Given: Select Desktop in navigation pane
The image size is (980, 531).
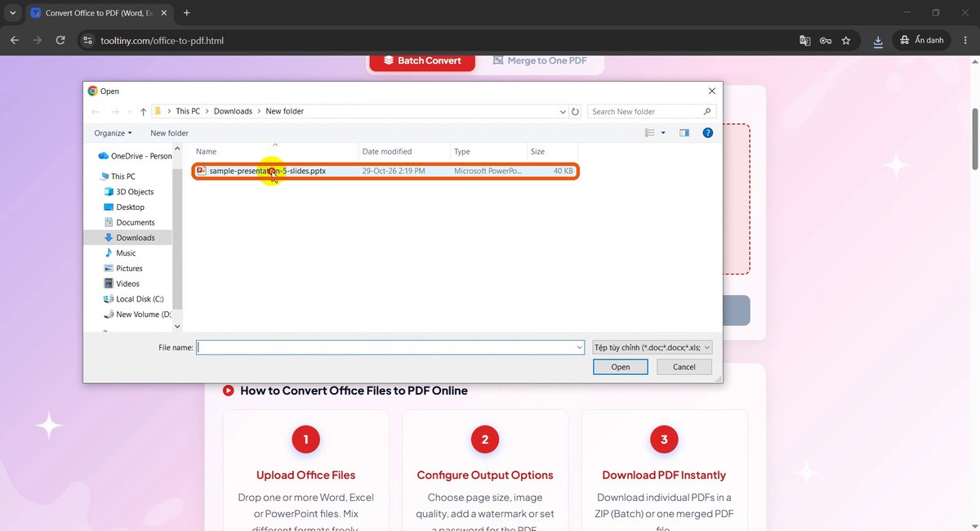Looking at the screenshot, I should [124, 207].
